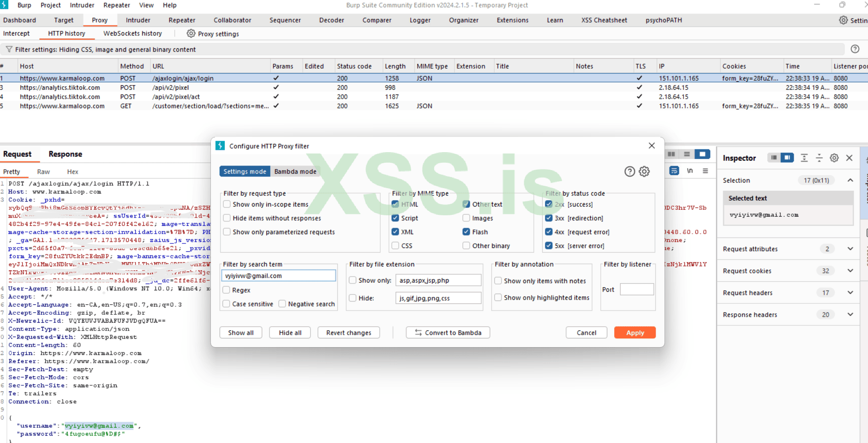868x443 pixels.
Task: Close the Configure HTTP Proxy filter dialog
Action: click(652, 146)
